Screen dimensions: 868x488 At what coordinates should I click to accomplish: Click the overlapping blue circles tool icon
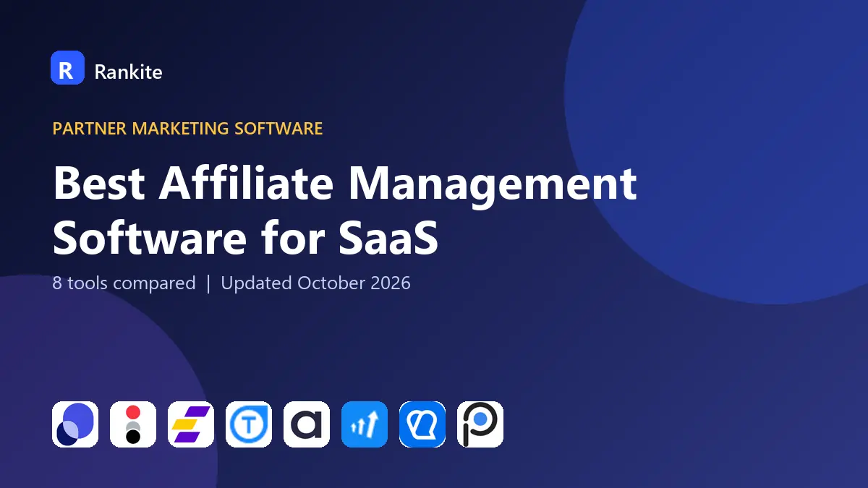click(x=75, y=424)
